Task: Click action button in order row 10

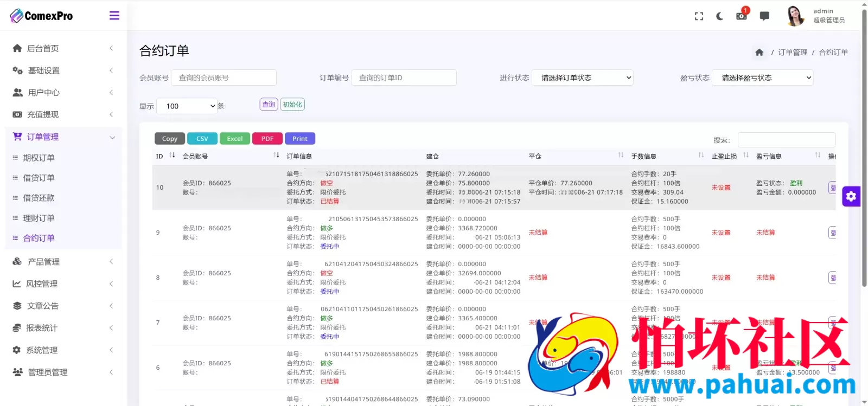Action: click(x=833, y=188)
